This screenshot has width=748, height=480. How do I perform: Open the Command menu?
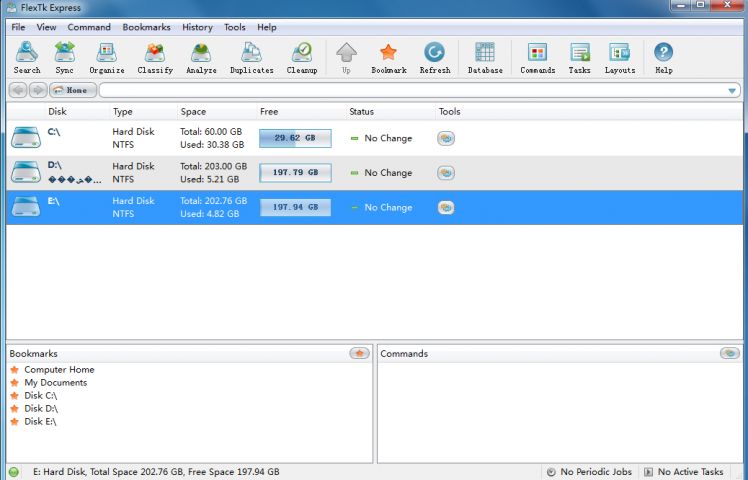coord(89,27)
